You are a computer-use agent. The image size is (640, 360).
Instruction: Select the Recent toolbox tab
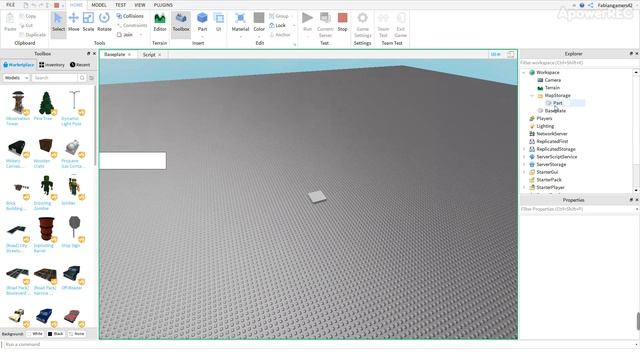pos(80,64)
